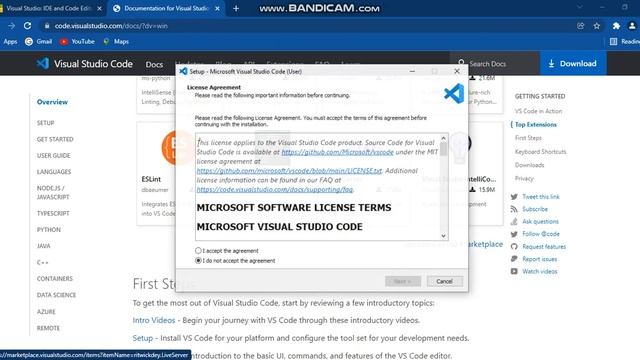
Task: Open Overview in docs sidebar
Action: pos(52,102)
